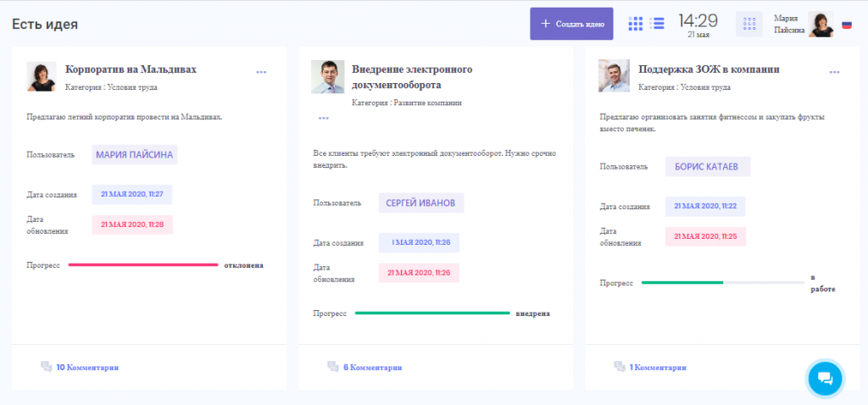
Task: Open the Корпоратив на Мальдивах idea title
Action: click(x=131, y=69)
